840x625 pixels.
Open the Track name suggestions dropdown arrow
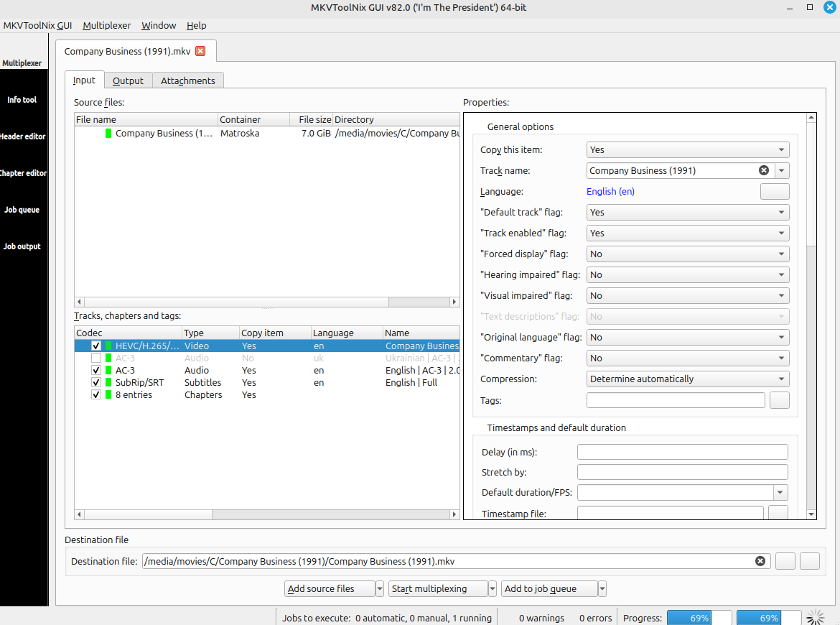(782, 170)
